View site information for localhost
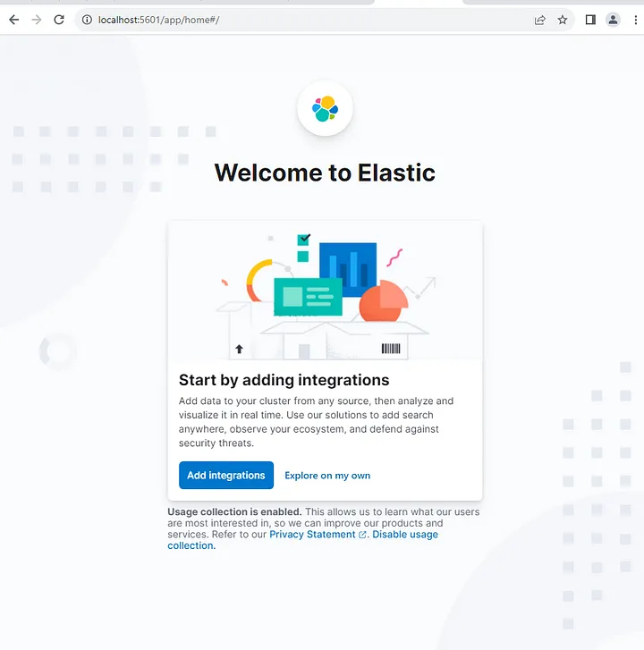Screen dimensions: 644x650 [x=87, y=20]
